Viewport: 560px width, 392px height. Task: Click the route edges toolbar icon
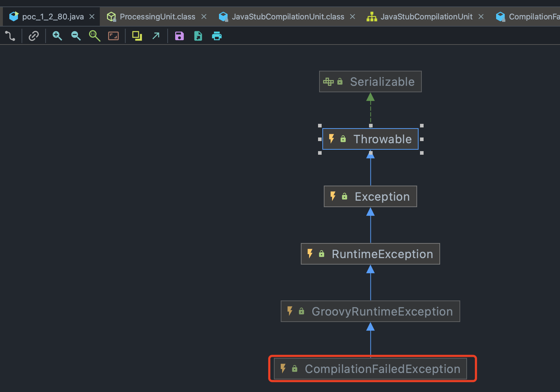[10, 36]
